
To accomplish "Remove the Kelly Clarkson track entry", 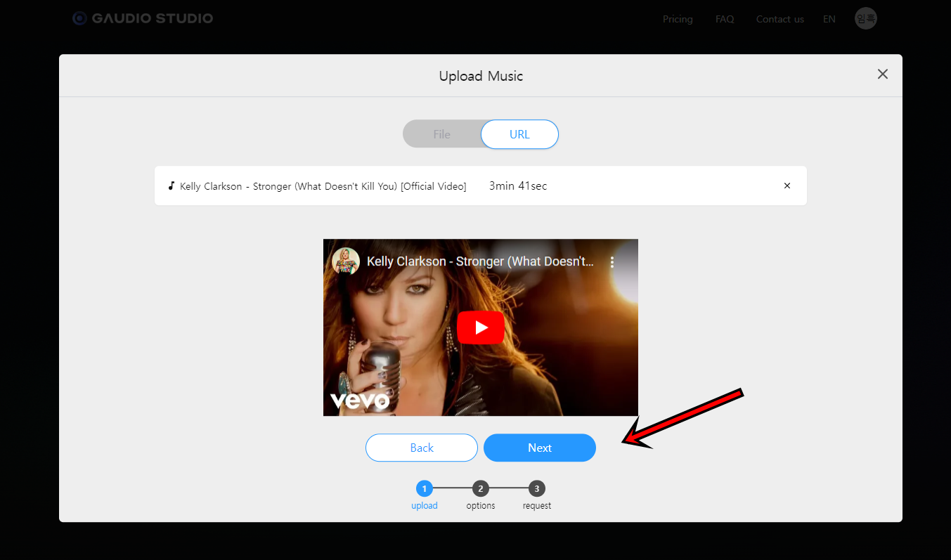I will pos(787,186).
